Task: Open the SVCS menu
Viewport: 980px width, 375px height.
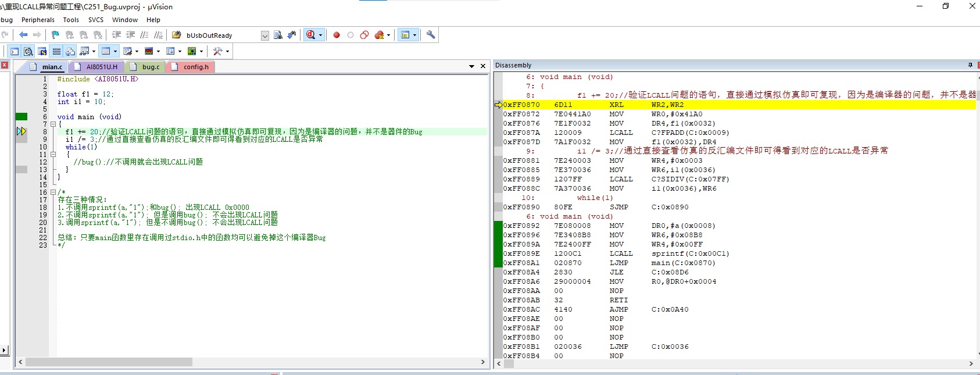Action: [x=96, y=20]
